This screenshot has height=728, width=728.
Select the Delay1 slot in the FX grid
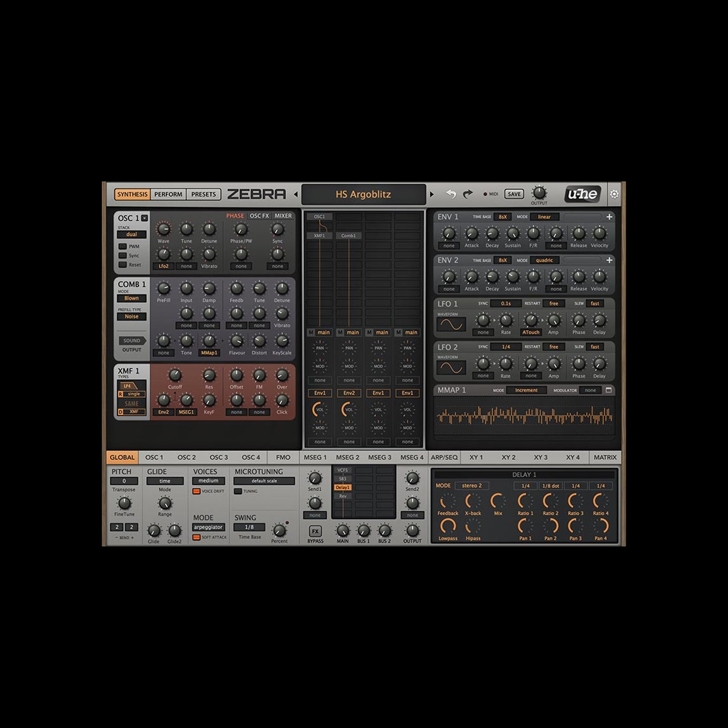343,488
